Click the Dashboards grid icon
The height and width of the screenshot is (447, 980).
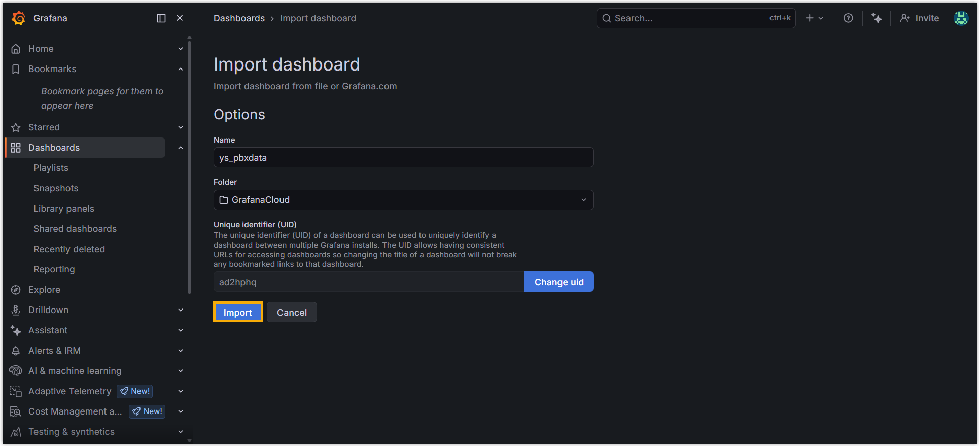pos(16,148)
